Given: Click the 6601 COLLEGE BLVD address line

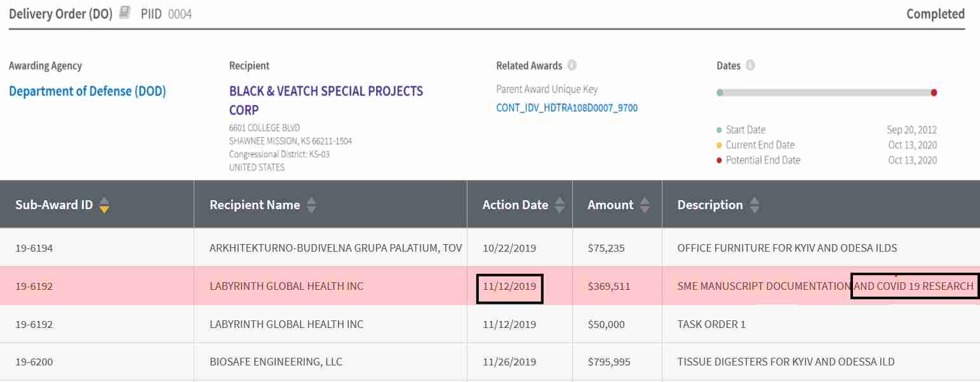Looking at the screenshot, I should (264, 128).
